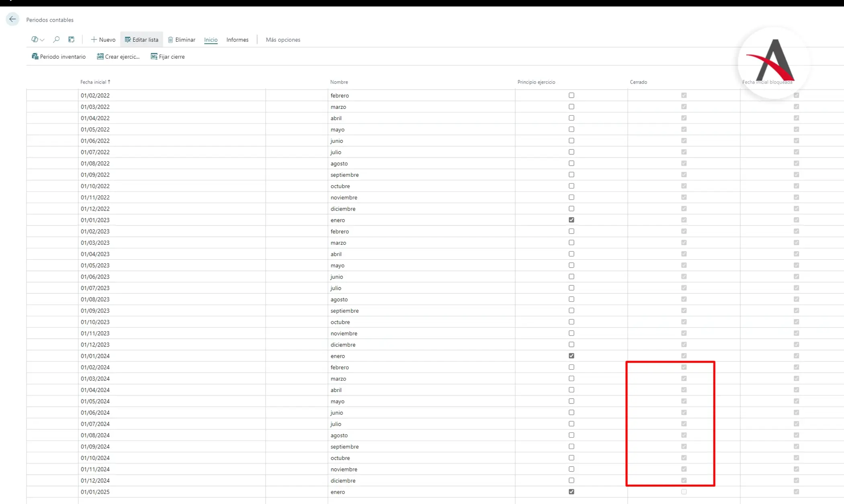The height and width of the screenshot is (504, 844).
Task: Click the analysis mode table icon
Action: pos(71,39)
